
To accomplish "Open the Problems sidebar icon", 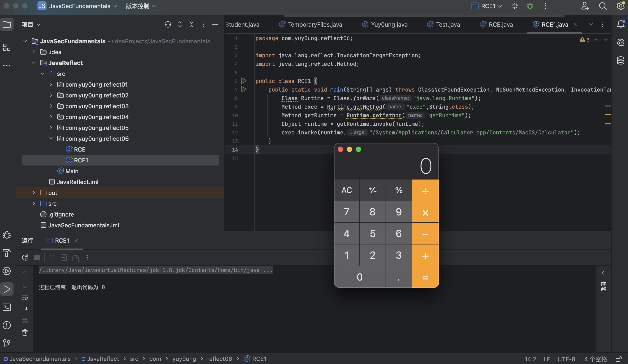I will (x=7, y=325).
